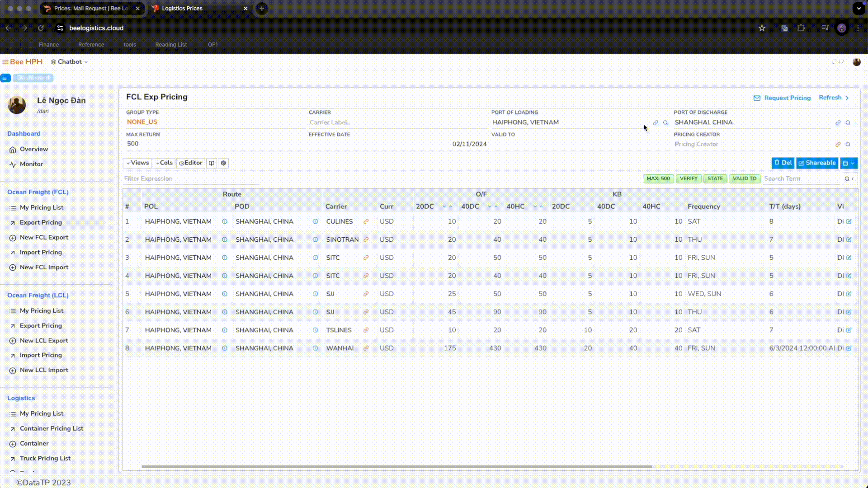Toggle the STATE filter tag
This screenshot has width=868, height=488.
pyautogui.click(x=715, y=178)
